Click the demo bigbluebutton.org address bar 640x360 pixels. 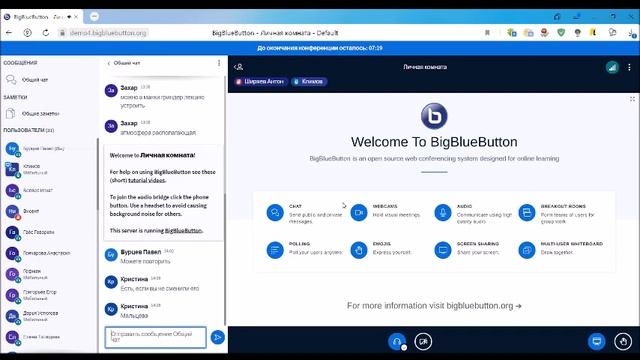pos(108,33)
